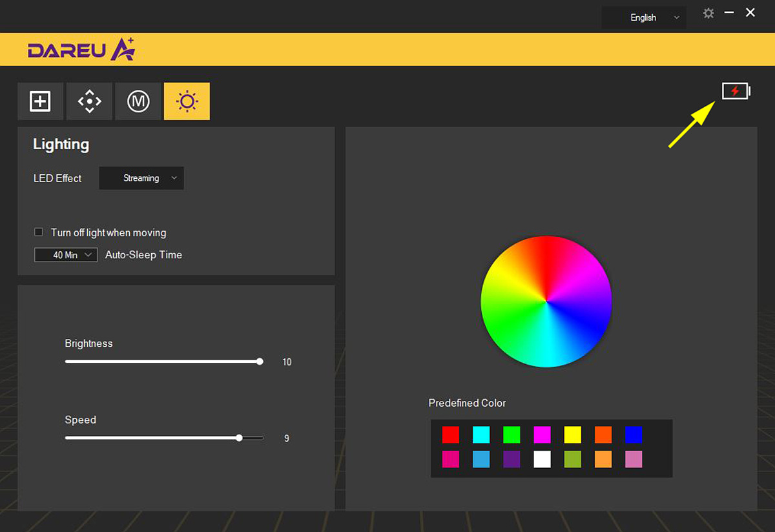Click the LED Effect label

coord(57,178)
